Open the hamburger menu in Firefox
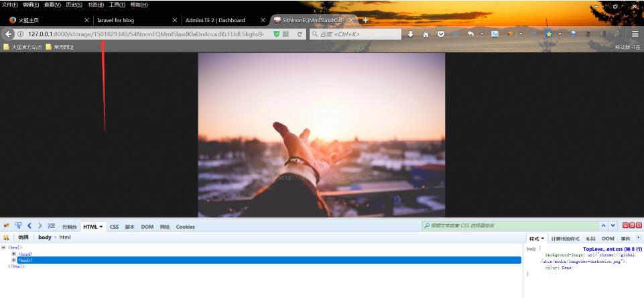This screenshot has height=298, width=644. (x=635, y=34)
